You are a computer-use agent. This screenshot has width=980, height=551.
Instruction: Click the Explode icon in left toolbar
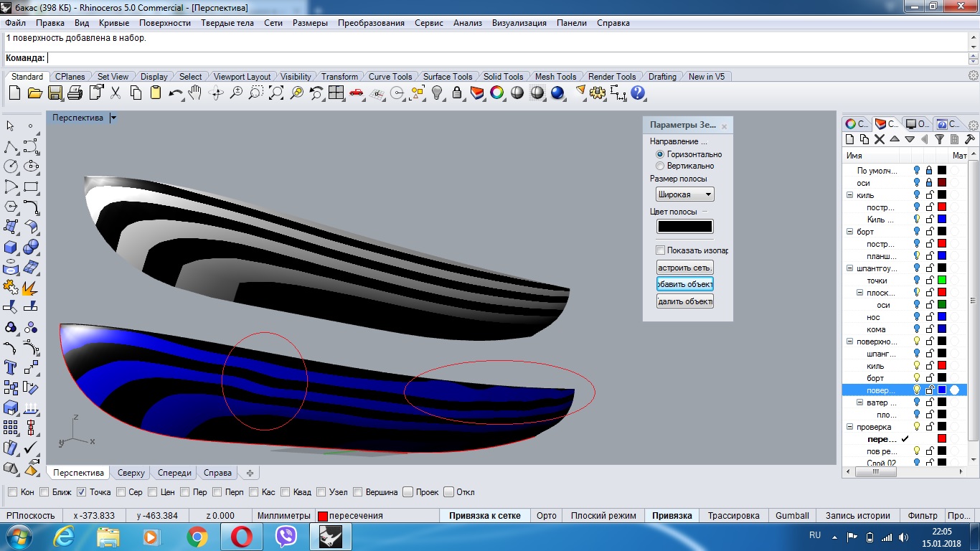click(31, 288)
